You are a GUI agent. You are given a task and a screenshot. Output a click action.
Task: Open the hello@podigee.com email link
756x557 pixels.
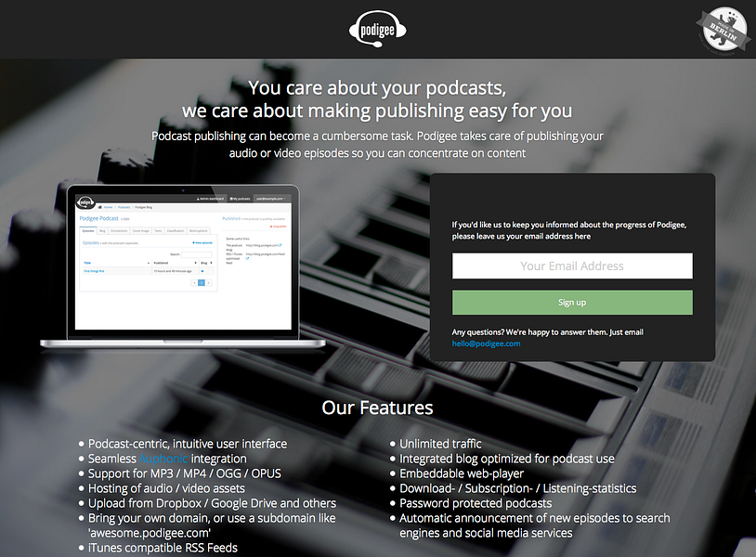[486, 343]
